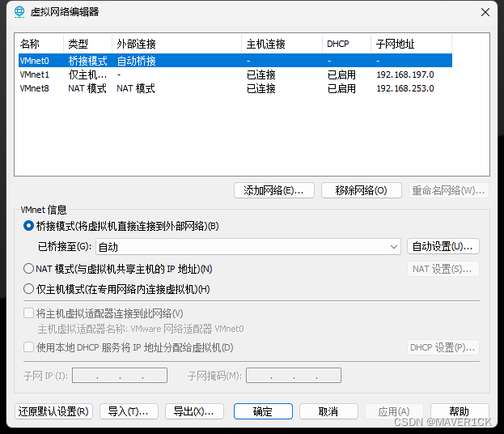
Task: Click the 重命名网络(W)... button
Action: tap(449, 190)
